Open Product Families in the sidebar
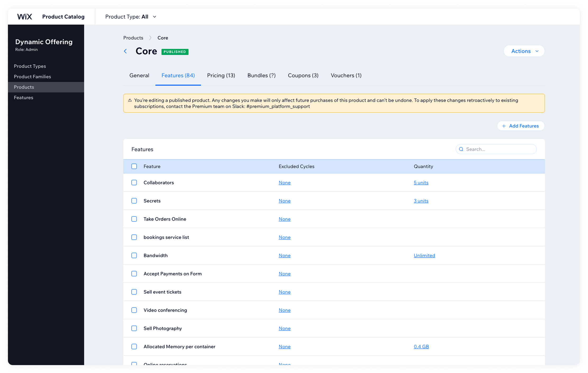 click(46, 77)
